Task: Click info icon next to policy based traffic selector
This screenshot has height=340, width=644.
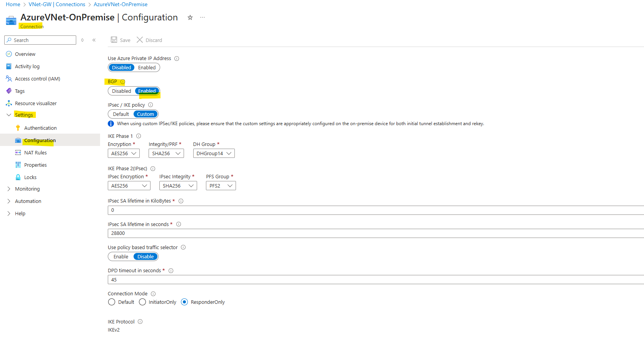Action: pyautogui.click(x=183, y=247)
